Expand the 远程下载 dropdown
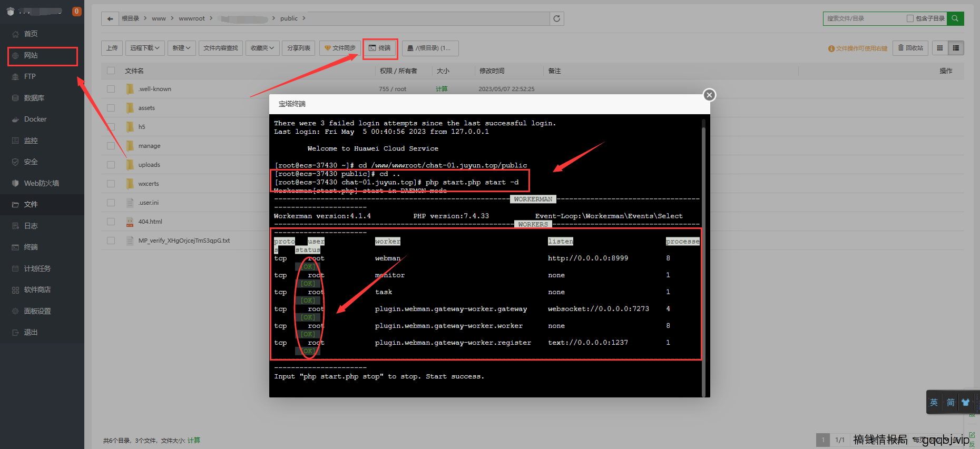Image resolution: width=980 pixels, height=449 pixels. click(145, 48)
